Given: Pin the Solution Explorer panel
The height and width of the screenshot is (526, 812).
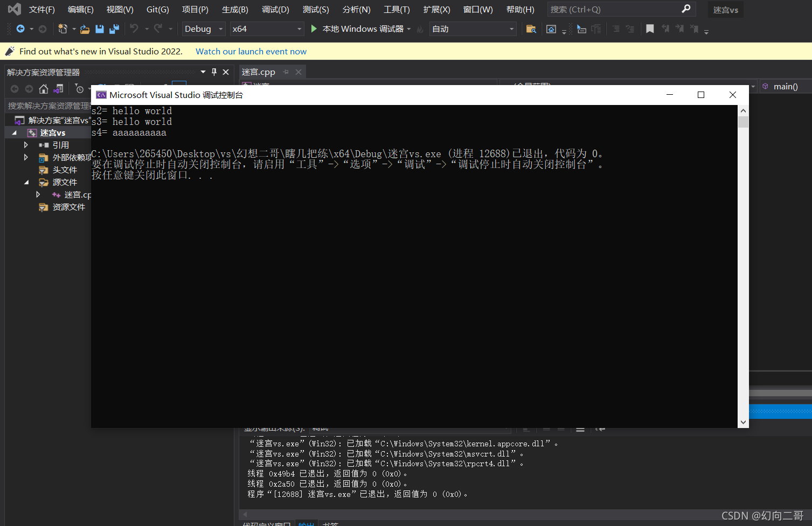Looking at the screenshot, I should click(214, 72).
